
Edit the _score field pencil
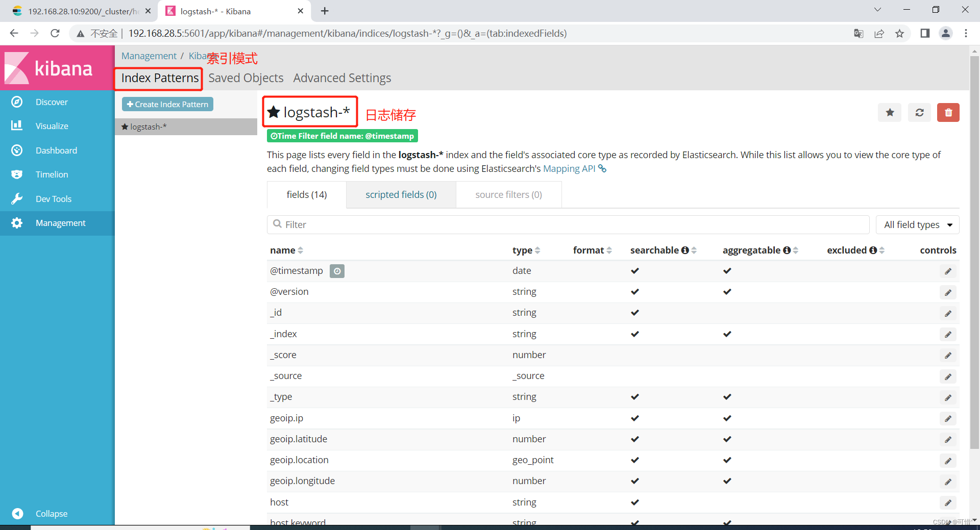948,356
